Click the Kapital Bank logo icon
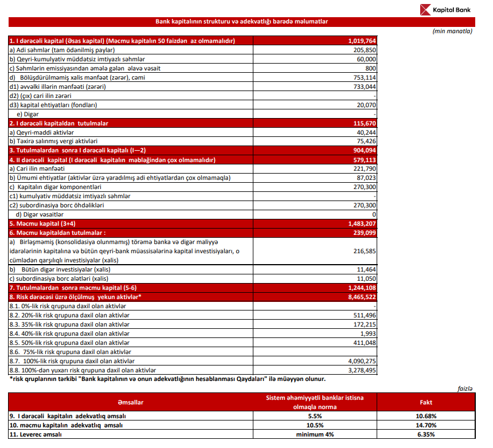Image resolution: width=493 pixels, height=448 pixels. (x=425, y=10)
